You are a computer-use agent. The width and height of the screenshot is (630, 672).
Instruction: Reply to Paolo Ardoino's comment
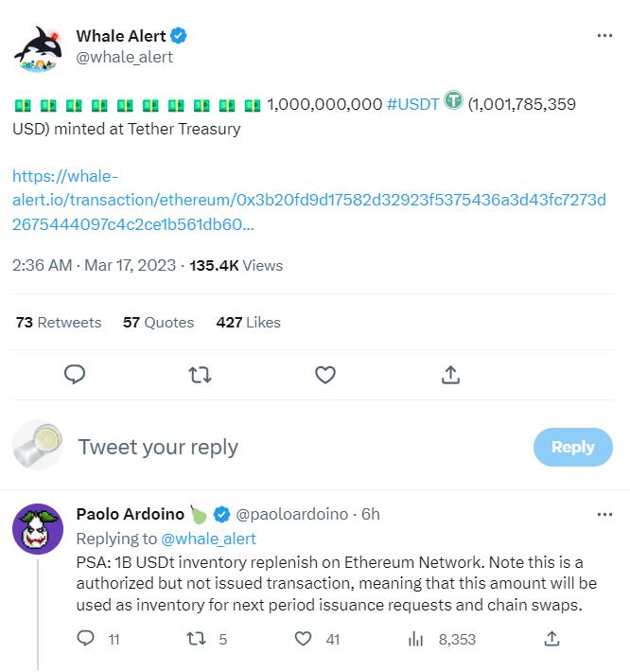[85, 640]
